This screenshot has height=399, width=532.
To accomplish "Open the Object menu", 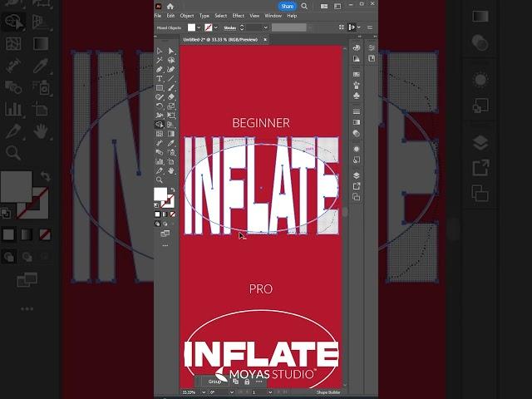I will tap(187, 16).
